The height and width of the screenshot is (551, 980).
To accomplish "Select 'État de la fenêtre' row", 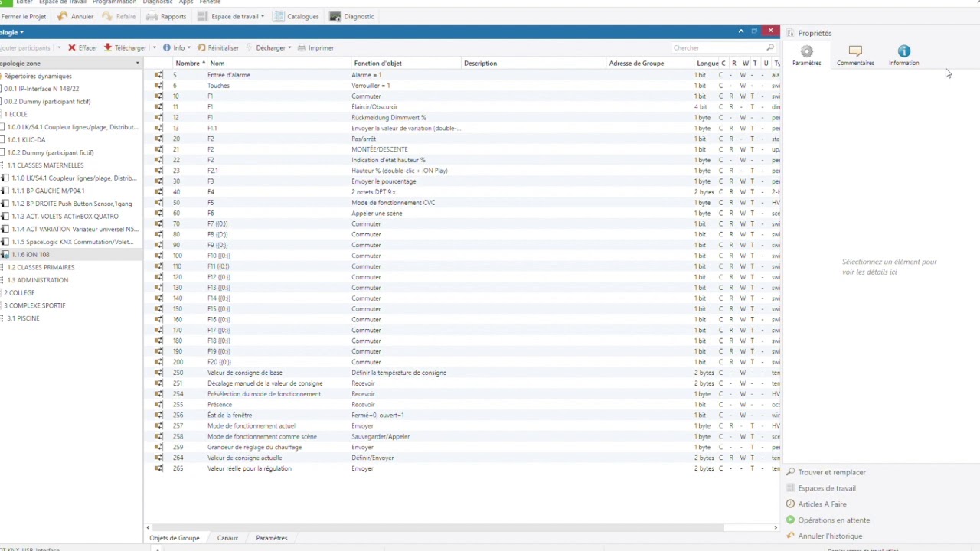I will pos(463,415).
